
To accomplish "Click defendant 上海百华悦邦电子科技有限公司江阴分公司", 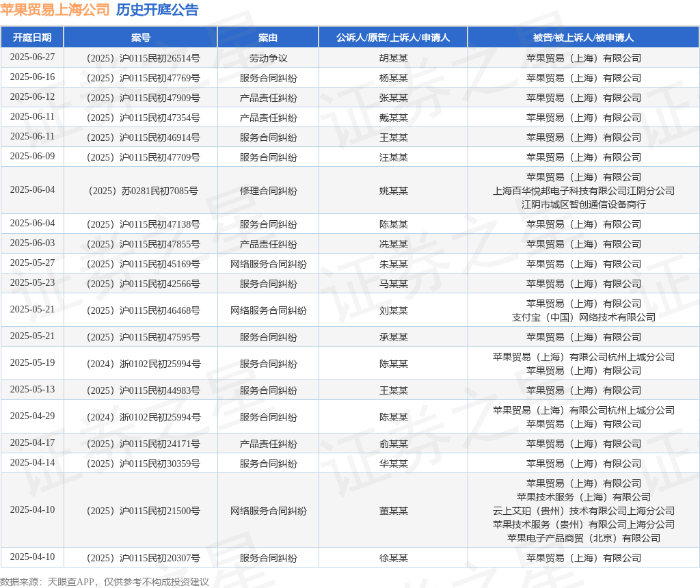I will point(584,191).
